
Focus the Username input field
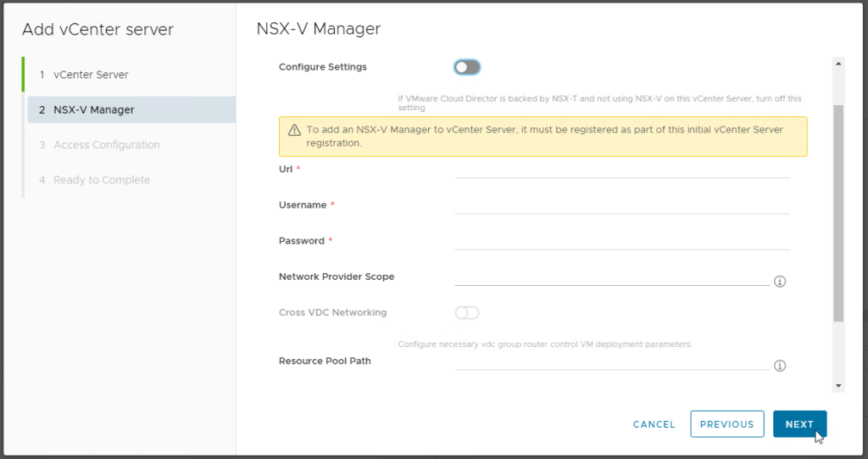pos(621,204)
